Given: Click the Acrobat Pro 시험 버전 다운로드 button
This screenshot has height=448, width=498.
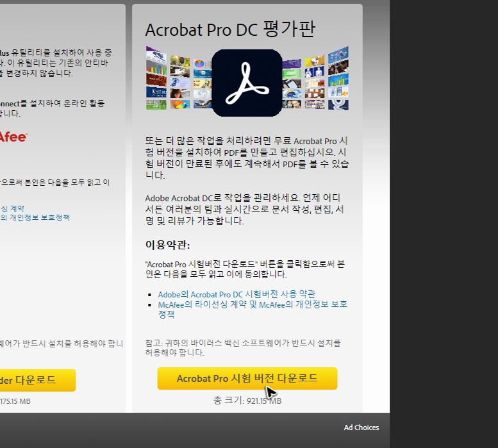Looking at the screenshot, I should point(247,379).
